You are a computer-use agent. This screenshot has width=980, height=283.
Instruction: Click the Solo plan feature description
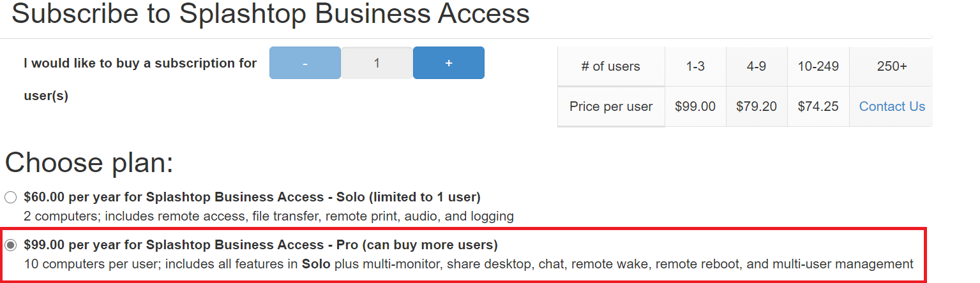point(269,216)
